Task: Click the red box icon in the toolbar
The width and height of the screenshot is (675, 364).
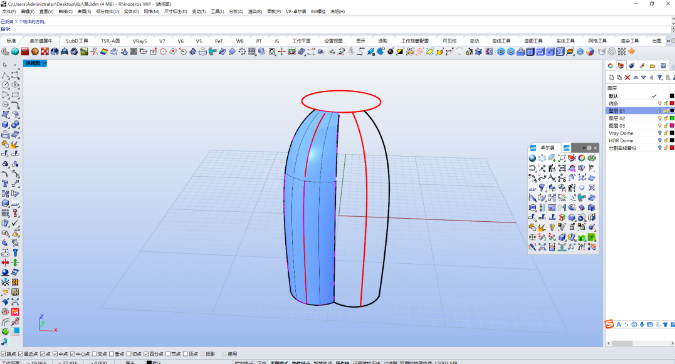Action: pos(25,52)
